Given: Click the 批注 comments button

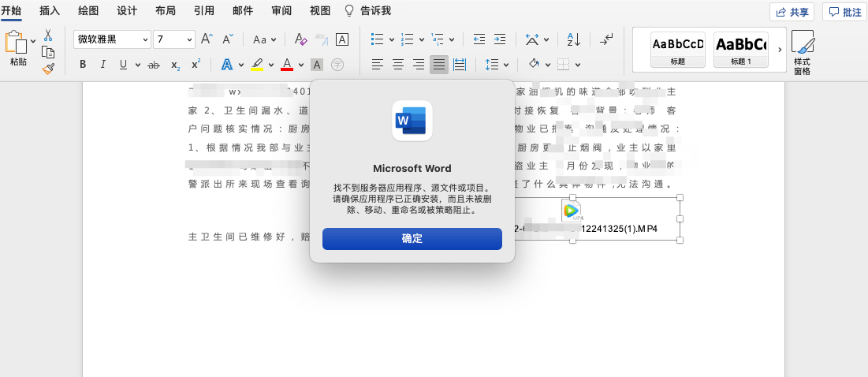Looking at the screenshot, I should (845, 12).
